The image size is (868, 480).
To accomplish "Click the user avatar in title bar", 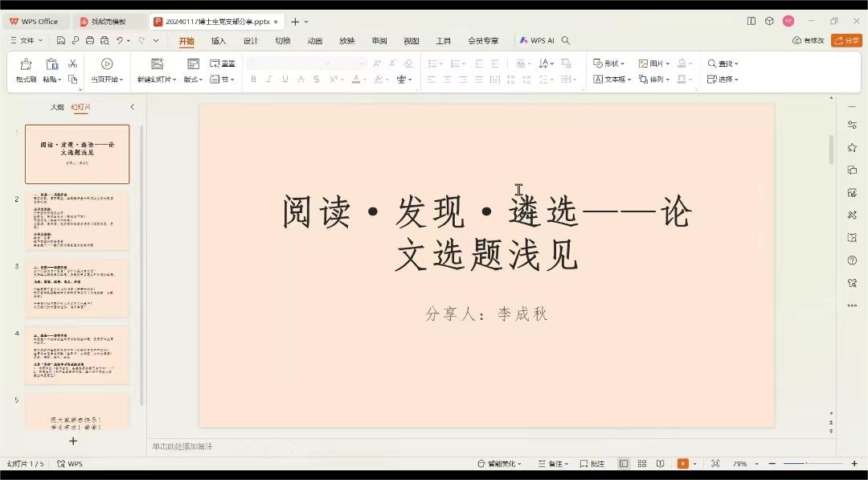I will click(x=788, y=21).
